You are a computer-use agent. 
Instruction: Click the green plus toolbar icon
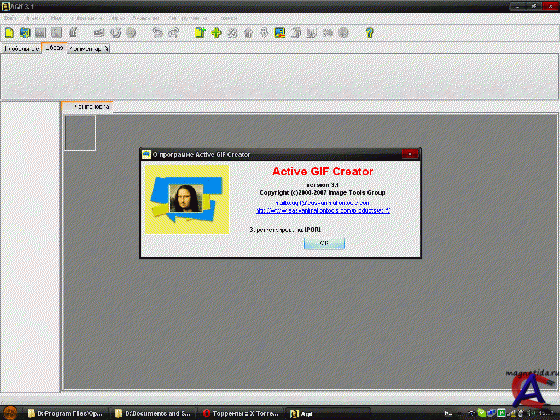pos(216,33)
